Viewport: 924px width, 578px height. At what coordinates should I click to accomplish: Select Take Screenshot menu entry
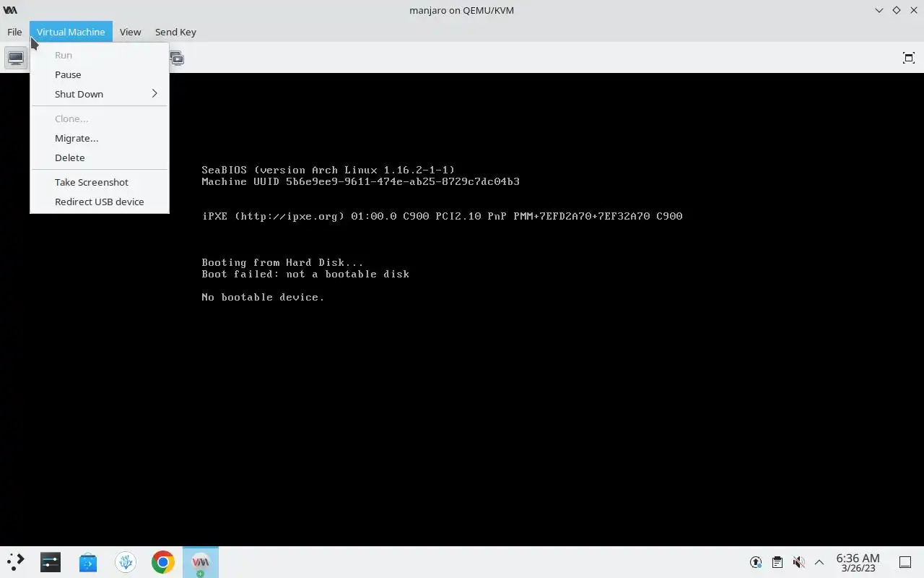pos(100,182)
